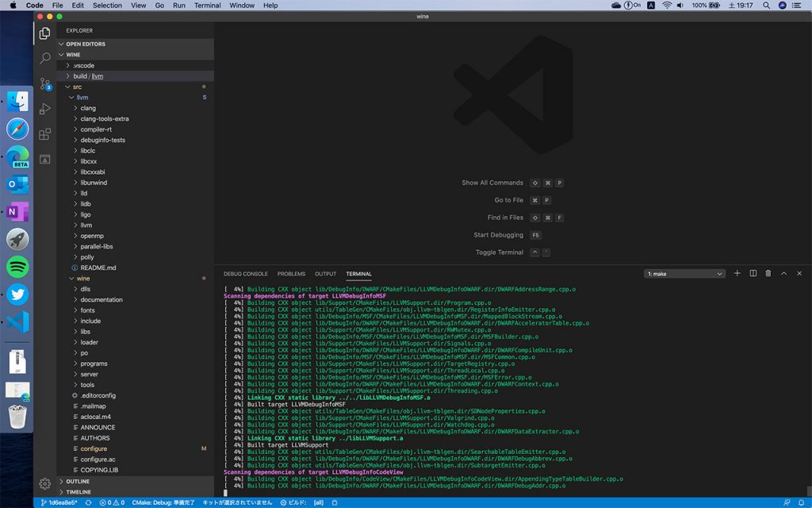Open the CMake view in activity bar
812x508 pixels.
point(45,159)
